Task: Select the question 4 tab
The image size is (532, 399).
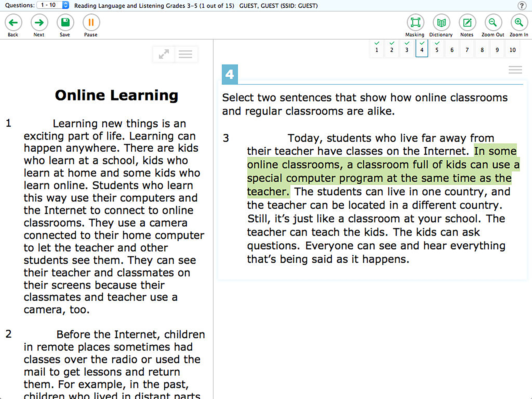Action: 422,48
